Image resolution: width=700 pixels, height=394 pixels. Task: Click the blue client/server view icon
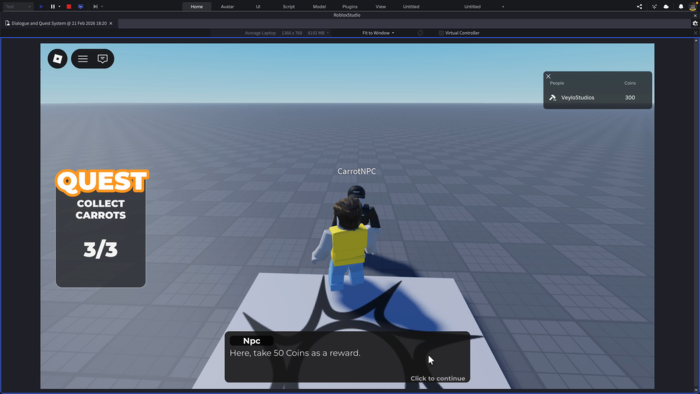[80, 7]
